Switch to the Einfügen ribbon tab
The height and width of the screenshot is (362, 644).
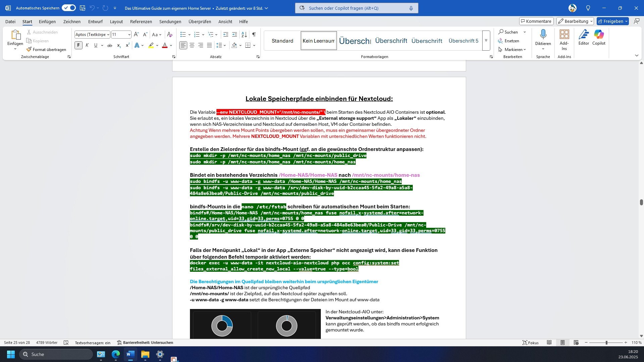pyautogui.click(x=47, y=21)
